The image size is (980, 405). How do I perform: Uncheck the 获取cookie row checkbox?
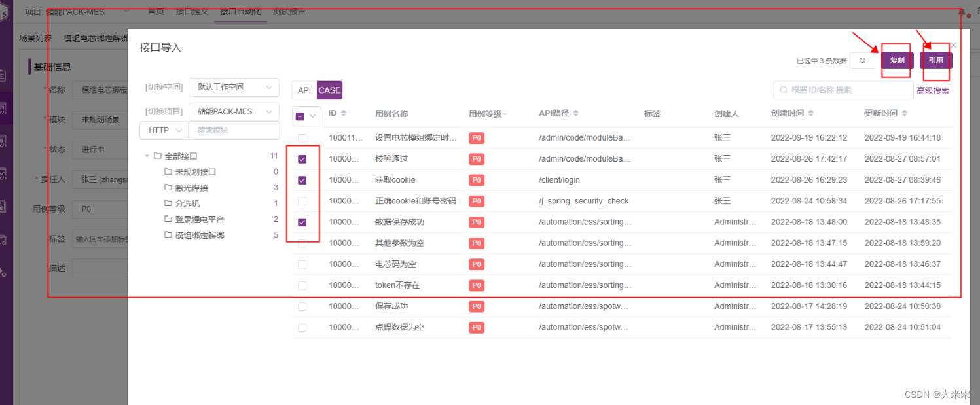(x=302, y=180)
